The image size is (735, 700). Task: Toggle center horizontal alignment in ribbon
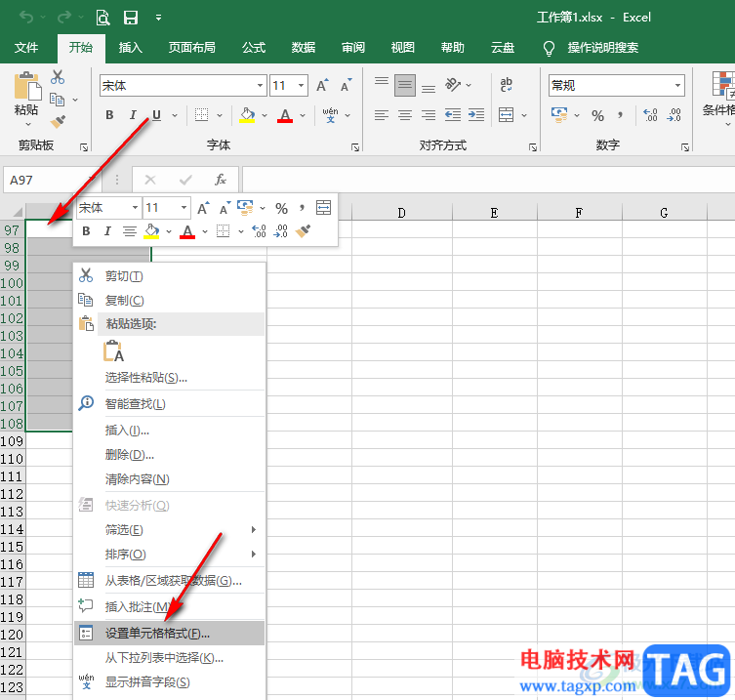pos(405,115)
